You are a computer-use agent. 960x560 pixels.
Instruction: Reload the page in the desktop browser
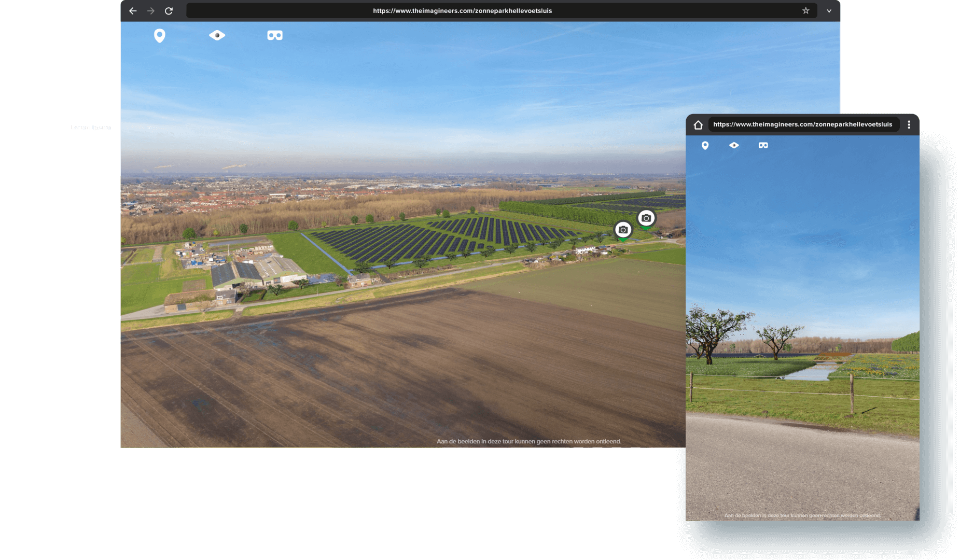tap(169, 11)
